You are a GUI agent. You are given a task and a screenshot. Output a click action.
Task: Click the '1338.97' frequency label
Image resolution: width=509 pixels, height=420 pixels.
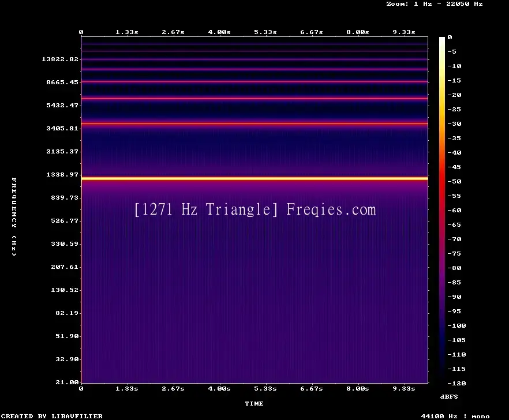[x=62, y=174]
